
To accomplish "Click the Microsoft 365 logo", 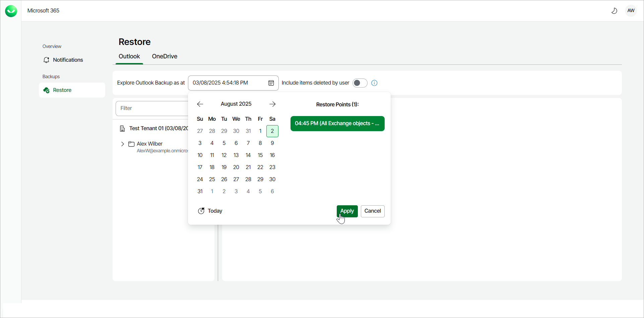I will [11, 11].
